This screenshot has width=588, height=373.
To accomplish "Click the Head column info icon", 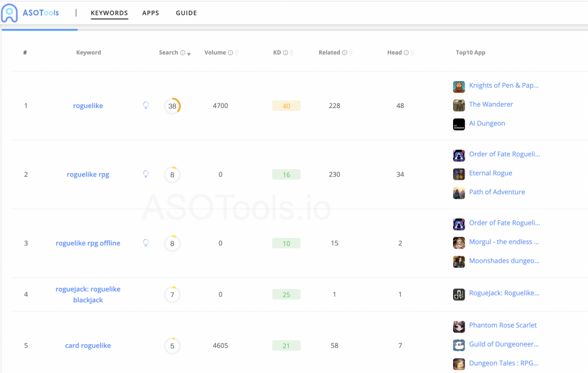I will (x=406, y=52).
